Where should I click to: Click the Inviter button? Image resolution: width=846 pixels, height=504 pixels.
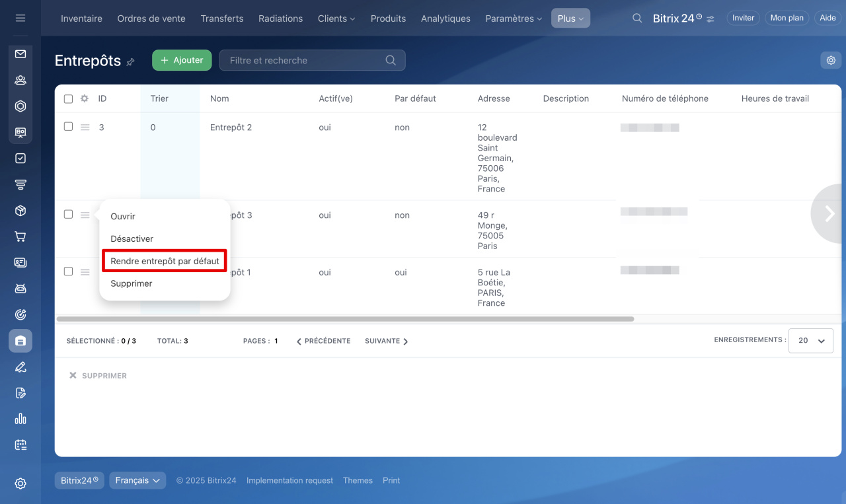coord(743,18)
